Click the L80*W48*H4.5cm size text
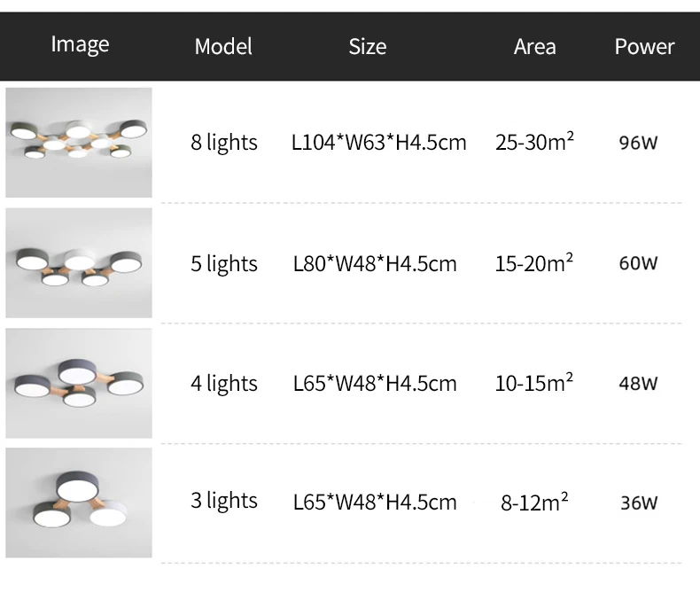Image resolution: width=700 pixels, height=600 pixels. [x=375, y=264]
